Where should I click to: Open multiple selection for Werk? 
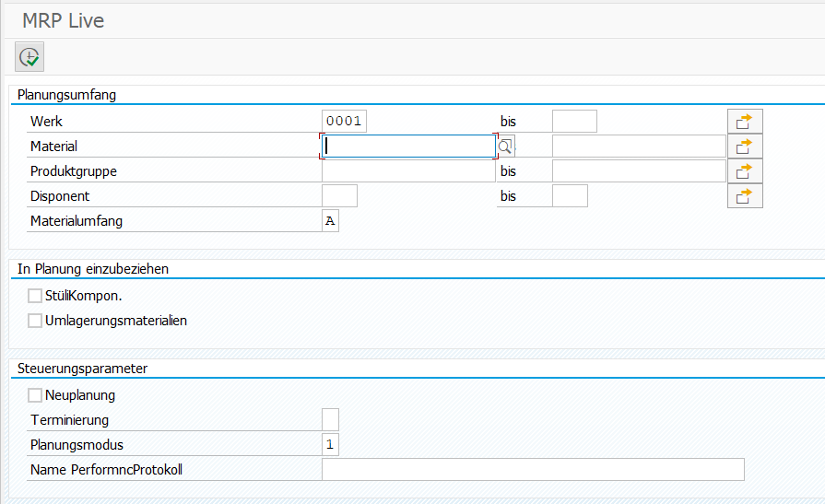[x=745, y=122]
